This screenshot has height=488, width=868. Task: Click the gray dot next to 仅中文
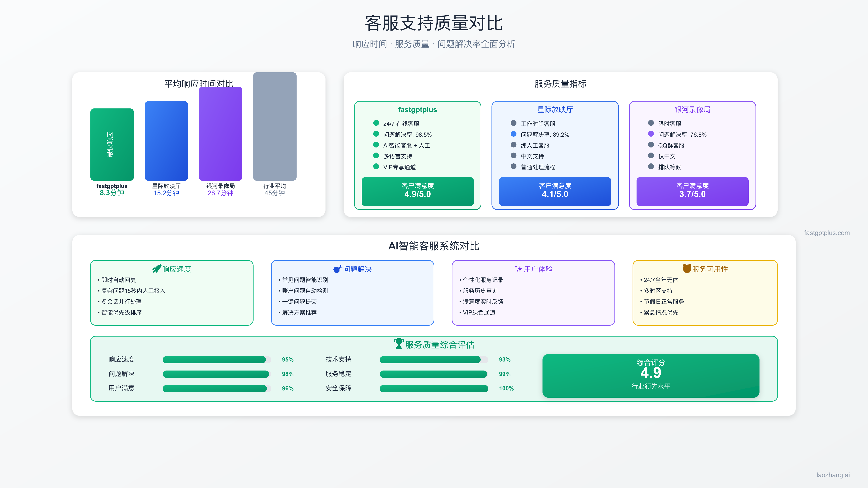pos(651,156)
